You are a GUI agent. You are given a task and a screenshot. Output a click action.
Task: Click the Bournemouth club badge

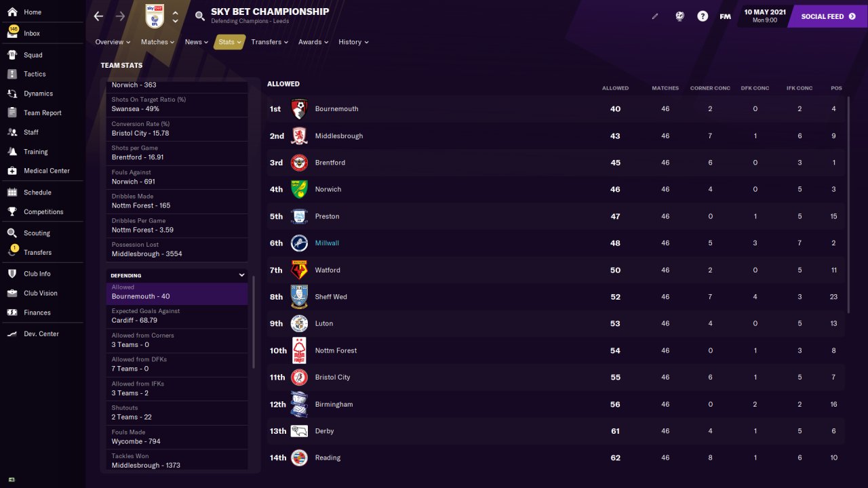[x=299, y=109]
